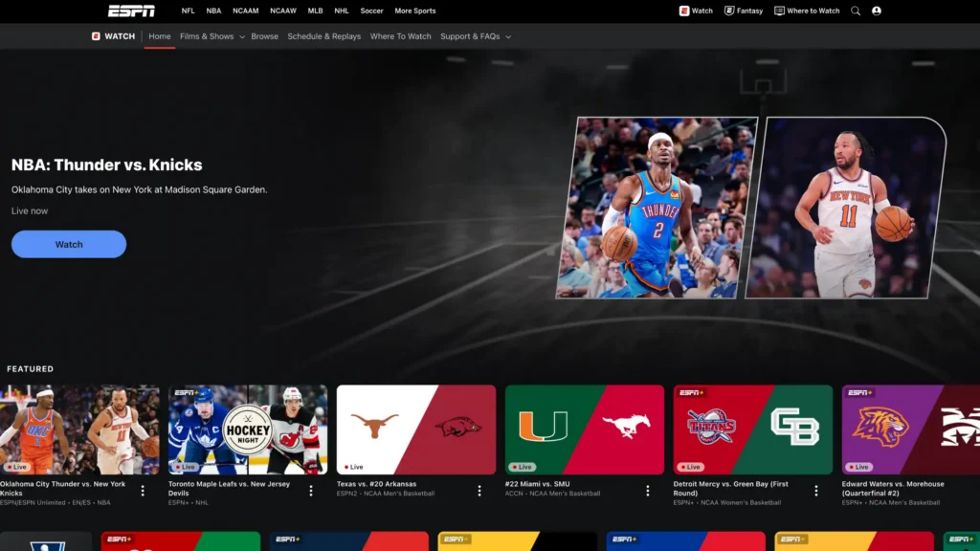Open options menu for Texas vs. Arkansas

pos(479,491)
